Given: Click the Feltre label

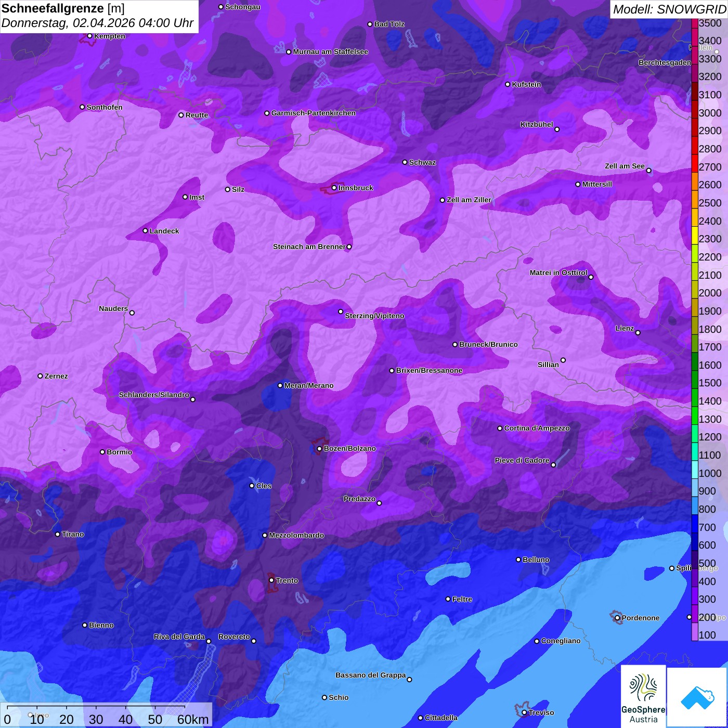Looking at the screenshot, I should [462, 599].
